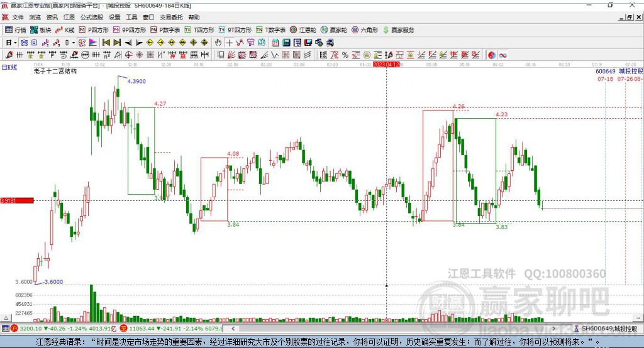Screen dimensions: 644x348
Task: Click the 日K线 label
Action: point(9,67)
